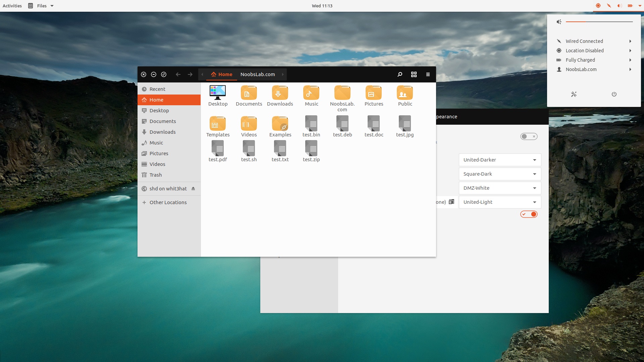Open the United-Darker theme dropdown

(499, 160)
